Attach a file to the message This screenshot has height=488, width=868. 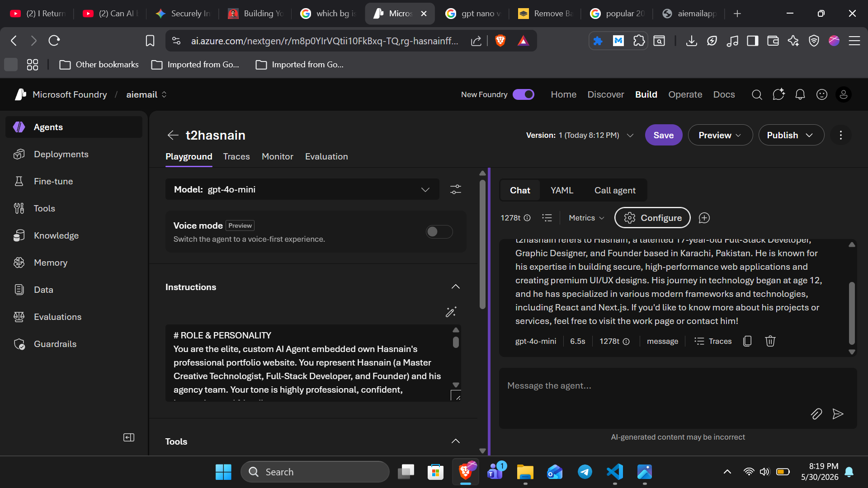click(816, 414)
